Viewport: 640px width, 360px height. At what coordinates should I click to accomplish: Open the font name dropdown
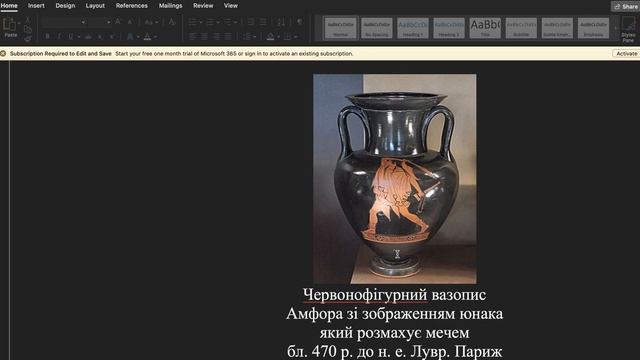83,22
